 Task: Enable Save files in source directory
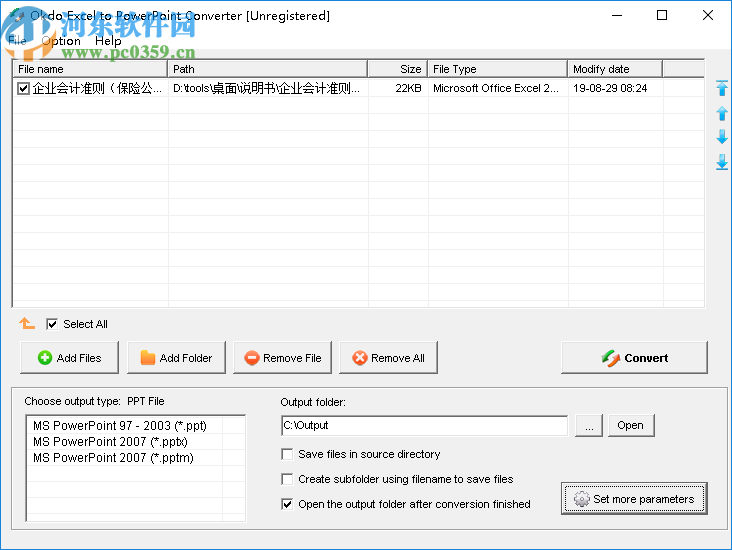(x=287, y=454)
